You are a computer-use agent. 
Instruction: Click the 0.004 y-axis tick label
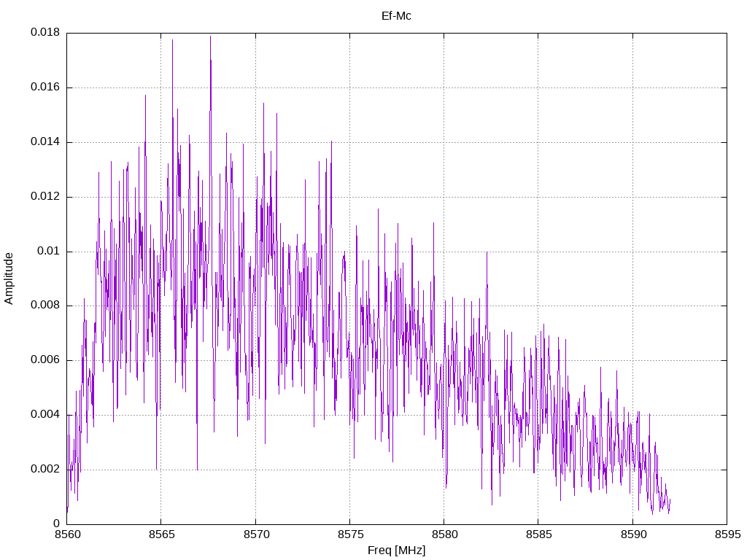pos(45,415)
